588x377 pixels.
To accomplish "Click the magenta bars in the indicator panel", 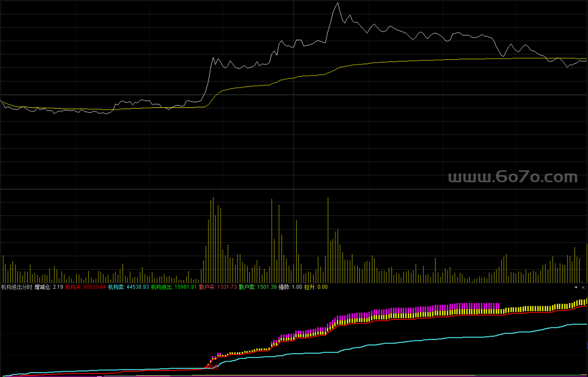I will pyautogui.click(x=463, y=306).
